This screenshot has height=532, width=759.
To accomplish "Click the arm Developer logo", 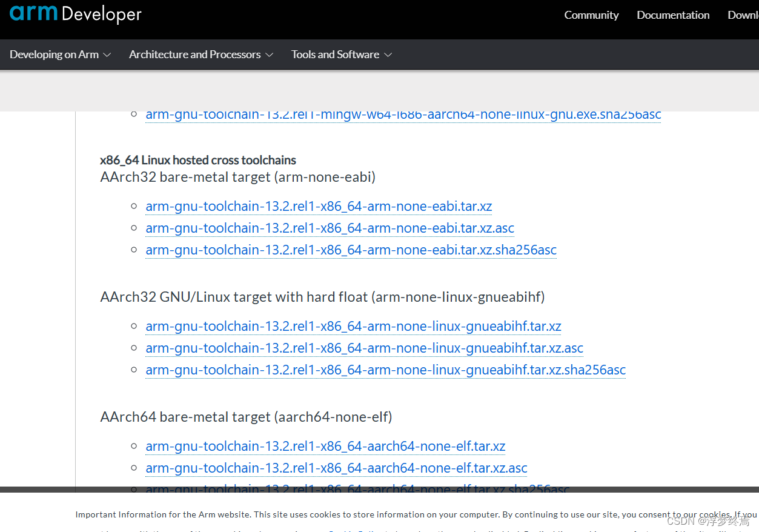I will [76, 14].
